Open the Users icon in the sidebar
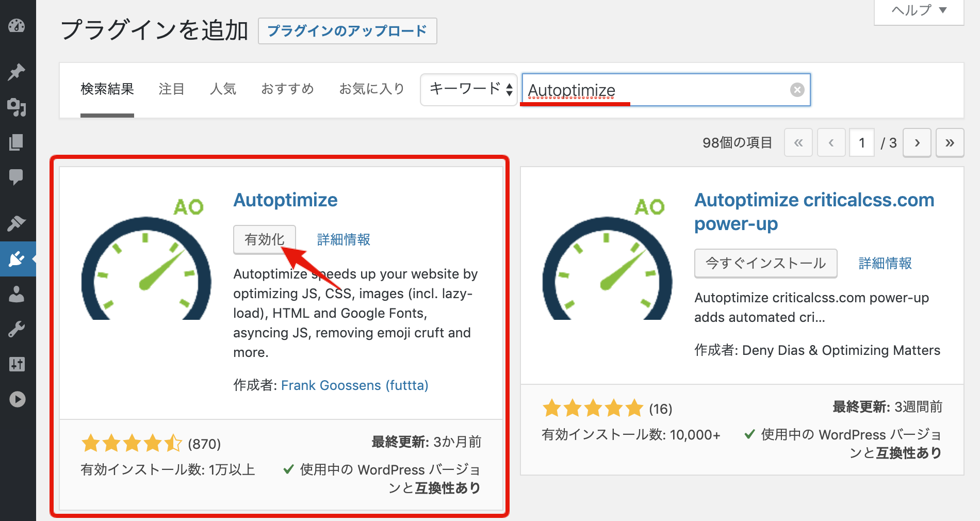Image resolution: width=980 pixels, height=521 pixels. [17, 295]
